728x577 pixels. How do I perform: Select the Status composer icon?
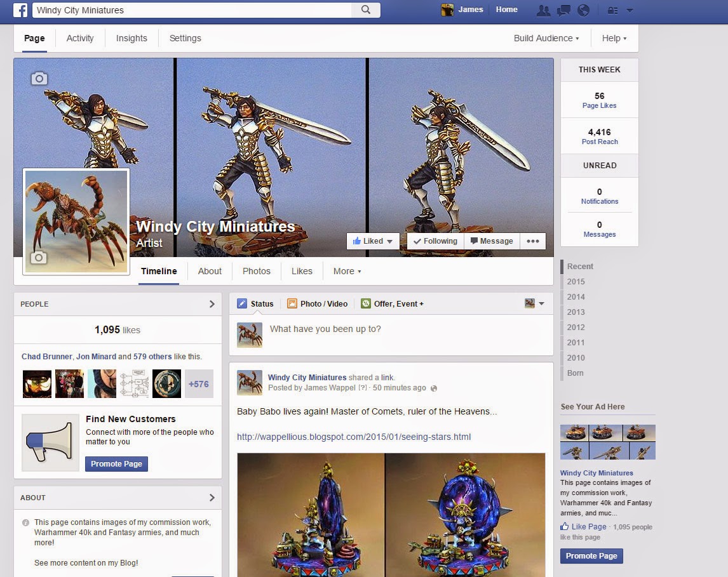[x=242, y=304]
